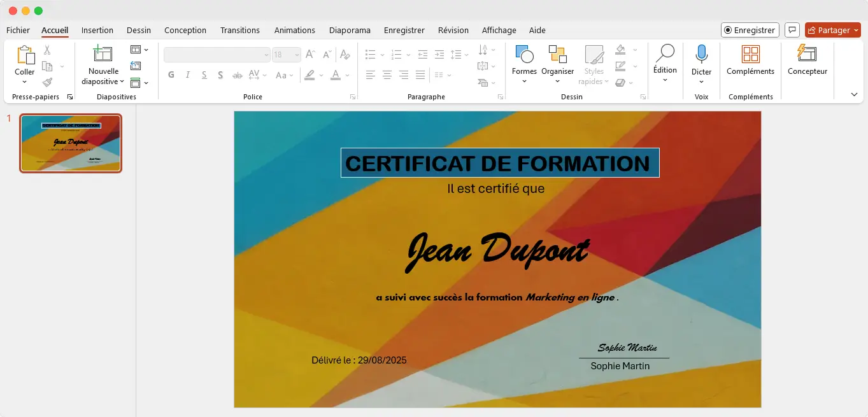Select the format painter brush icon

coord(47,82)
